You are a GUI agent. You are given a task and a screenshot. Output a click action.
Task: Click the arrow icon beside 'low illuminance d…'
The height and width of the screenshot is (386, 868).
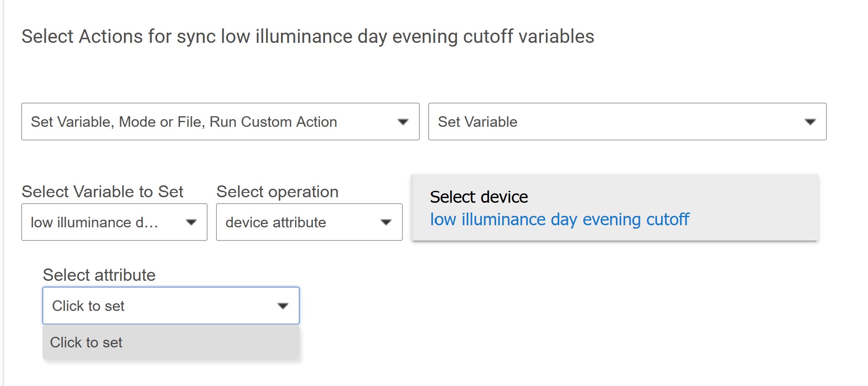pos(191,222)
